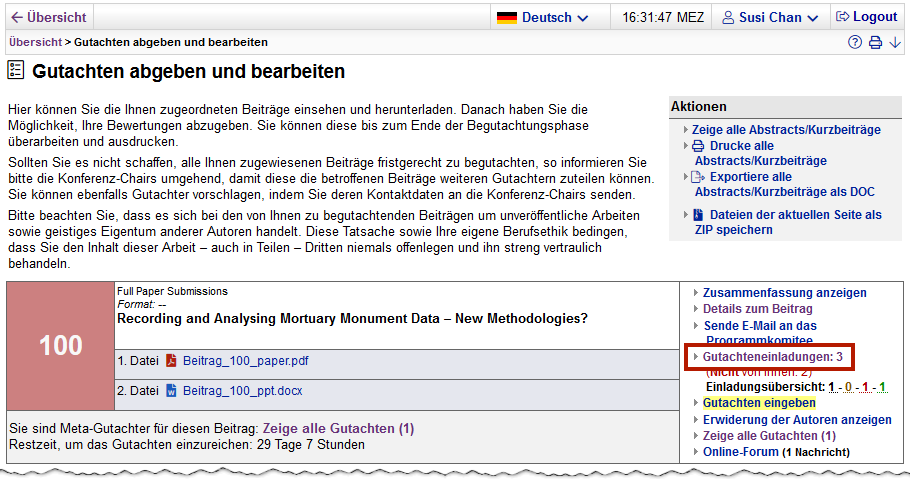
Task: Click the down arrow icon in breadcrumb bar
Action: (x=895, y=42)
